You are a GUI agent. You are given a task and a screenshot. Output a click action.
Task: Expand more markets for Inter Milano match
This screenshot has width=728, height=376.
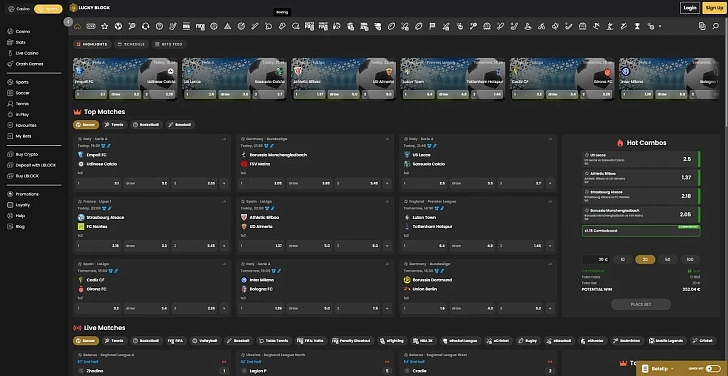(387, 308)
